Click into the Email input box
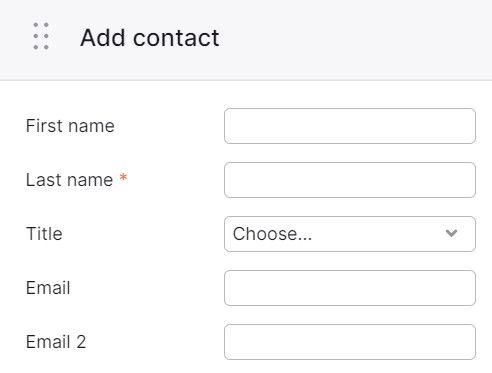492x373 pixels. click(350, 288)
